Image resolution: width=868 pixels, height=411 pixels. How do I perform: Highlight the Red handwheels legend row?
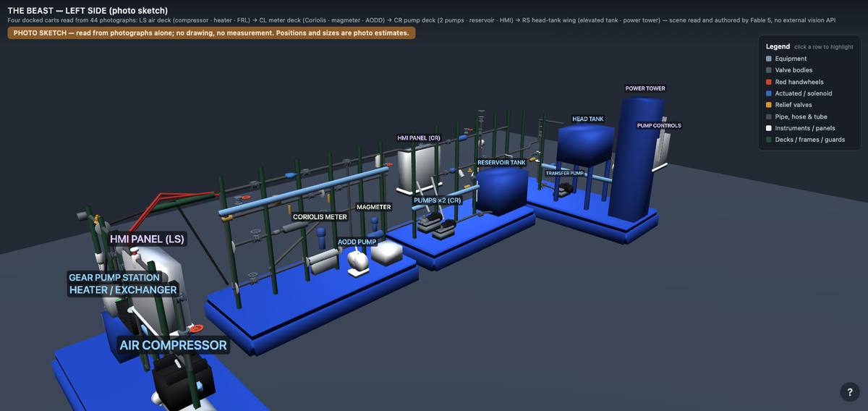click(x=808, y=82)
